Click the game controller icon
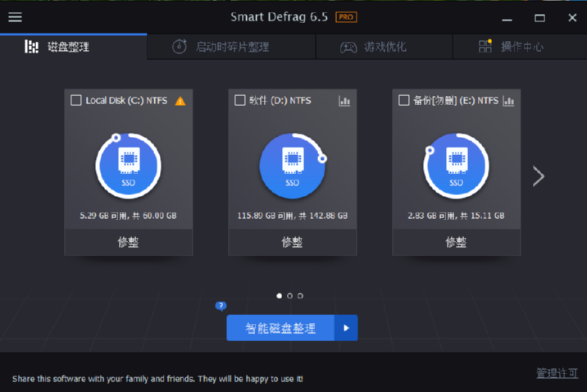The width and height of the screenshot is (587, 392). tap(348, 48)
